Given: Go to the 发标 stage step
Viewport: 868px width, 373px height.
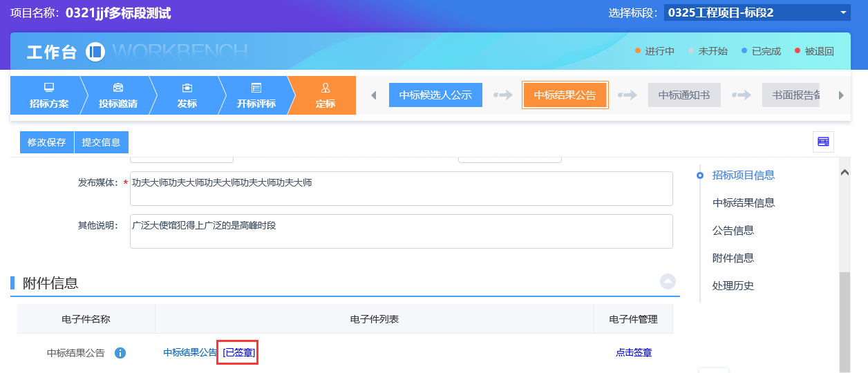Looking at the screenshot, I should point(187,95).
